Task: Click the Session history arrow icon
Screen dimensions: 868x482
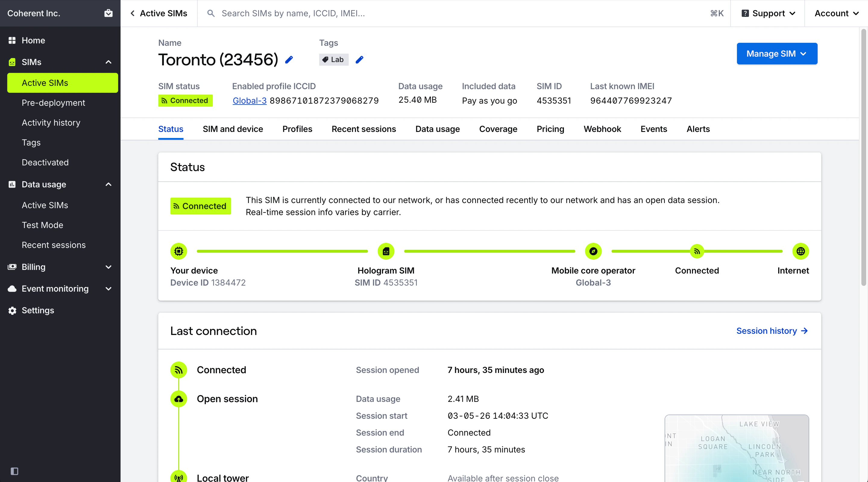Action: click(x=804, y=331)
